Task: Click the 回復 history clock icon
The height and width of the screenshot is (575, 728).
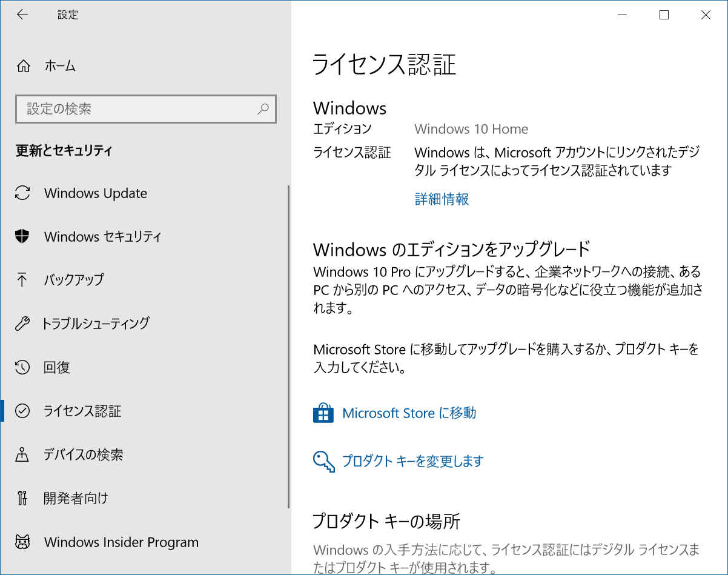Action: point(22,367)
